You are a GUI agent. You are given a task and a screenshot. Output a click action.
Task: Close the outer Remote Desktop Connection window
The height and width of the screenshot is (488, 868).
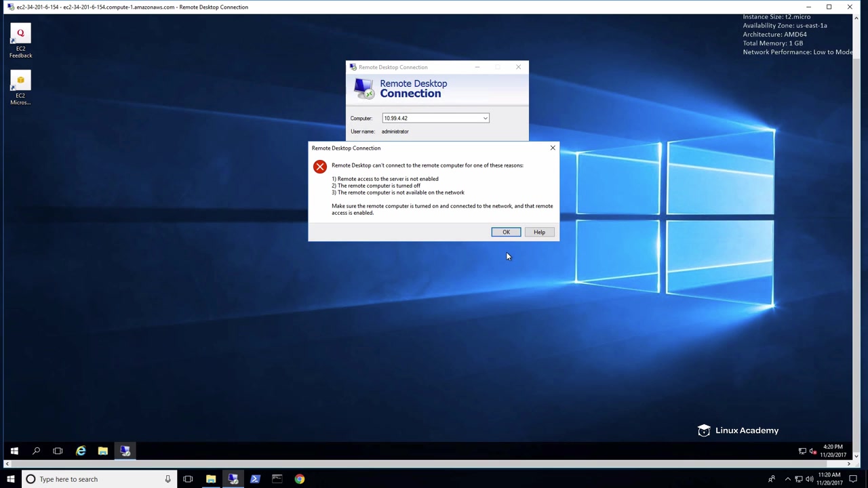pos(850,7)
